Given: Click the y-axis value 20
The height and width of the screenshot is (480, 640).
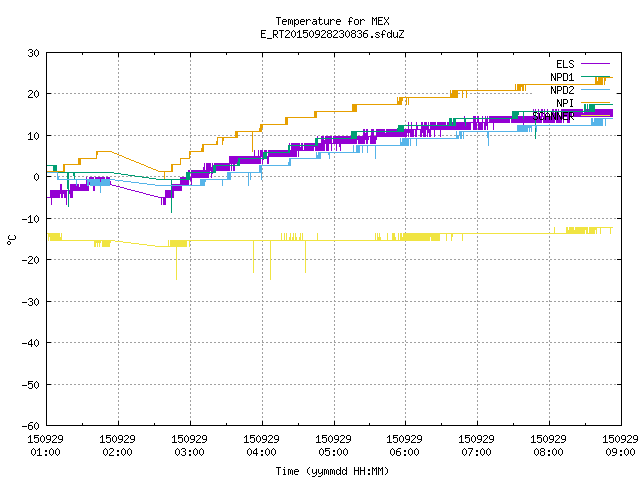Looking at the screenshot, I should [x=33, y=94].
